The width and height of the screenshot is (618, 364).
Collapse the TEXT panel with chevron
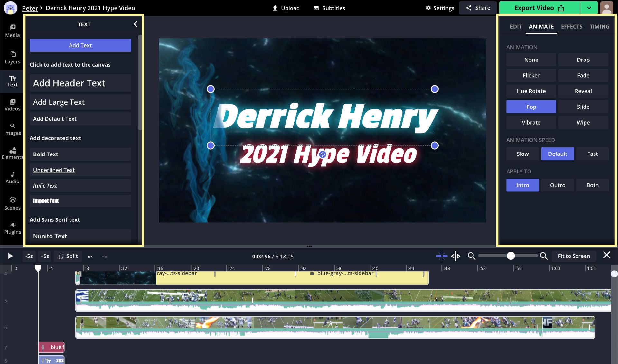pos(135,24)
